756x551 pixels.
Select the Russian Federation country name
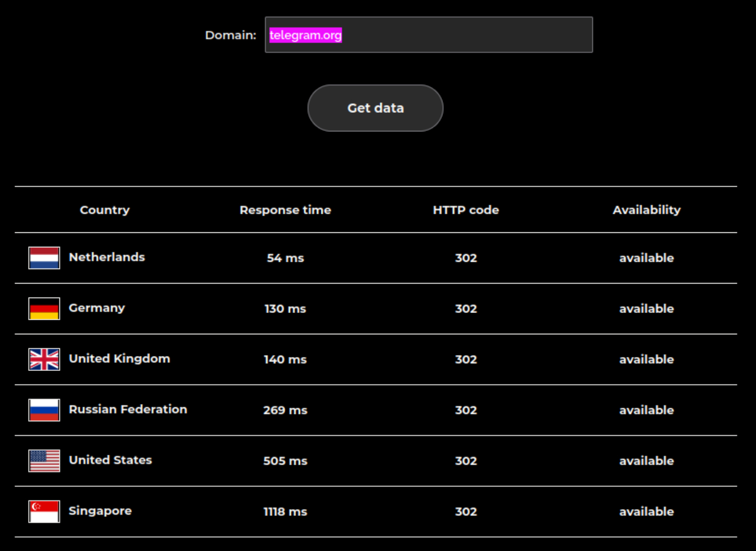tap(128, 409)
